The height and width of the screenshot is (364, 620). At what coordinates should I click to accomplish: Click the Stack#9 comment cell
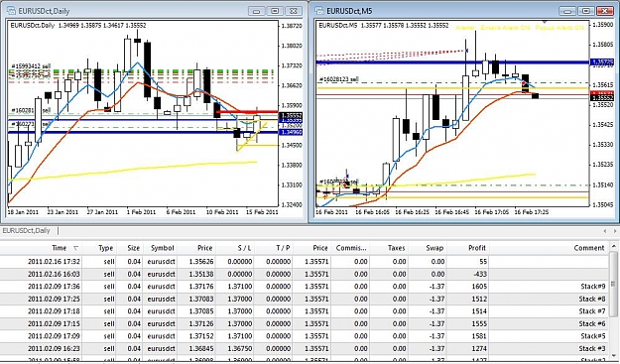[x=593, y=286]
